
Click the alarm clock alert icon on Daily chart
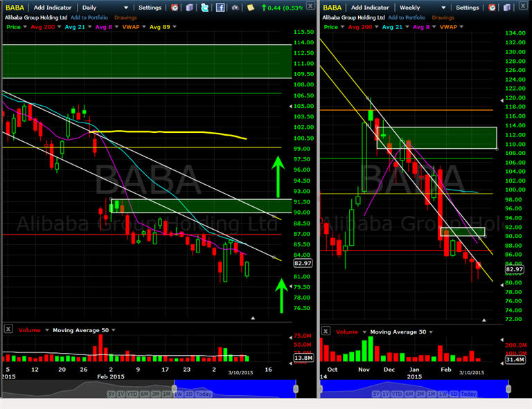pyautogui.click(x=174, y=8)
